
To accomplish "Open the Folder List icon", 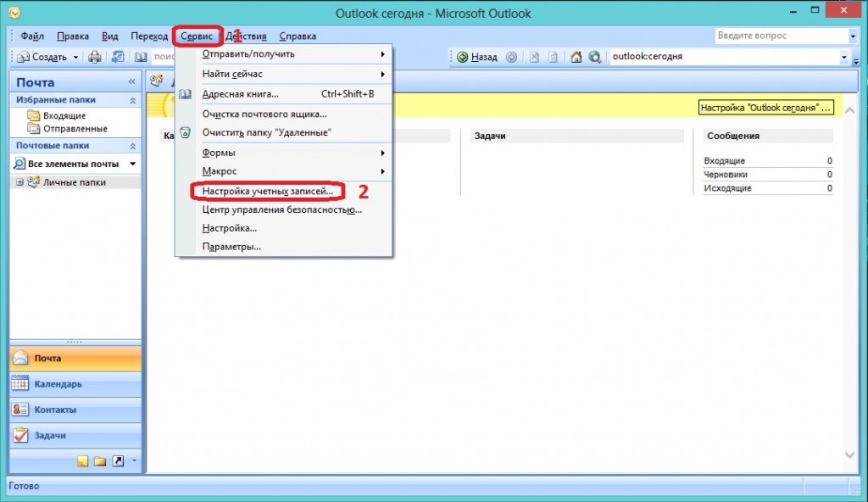I will pyautogui.click(x=100, y=461).
